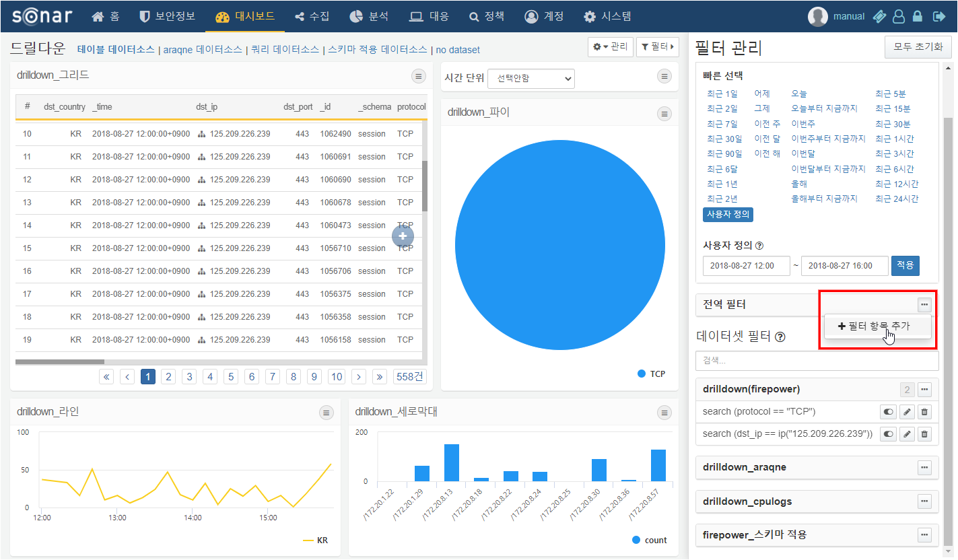Viewport: 958px width, 560px height.
Task: Open the 대시보드 menu
Action: (x=245, y=16)
